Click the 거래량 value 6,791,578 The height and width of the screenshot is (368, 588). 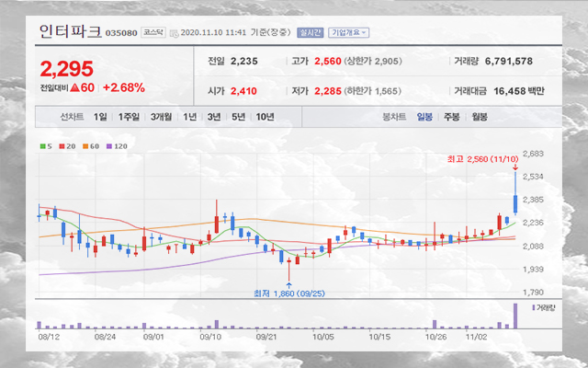[509, 62]
